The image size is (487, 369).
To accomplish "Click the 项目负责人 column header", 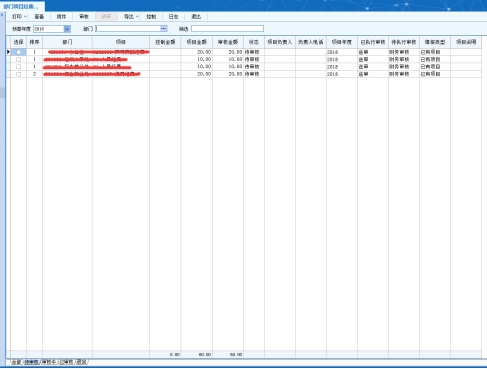I will tap(280, 42).
